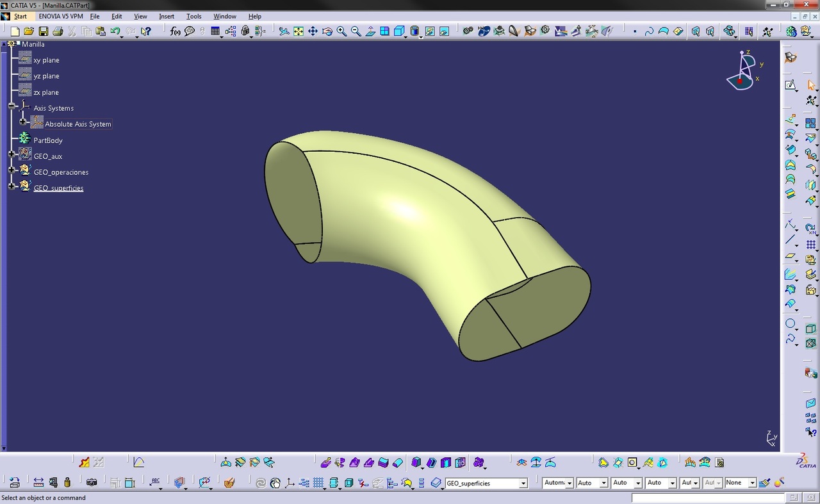The width and height of the screenshot is (820, 504).
Task: Open a file using the folder icon
Action: point(29,31)
